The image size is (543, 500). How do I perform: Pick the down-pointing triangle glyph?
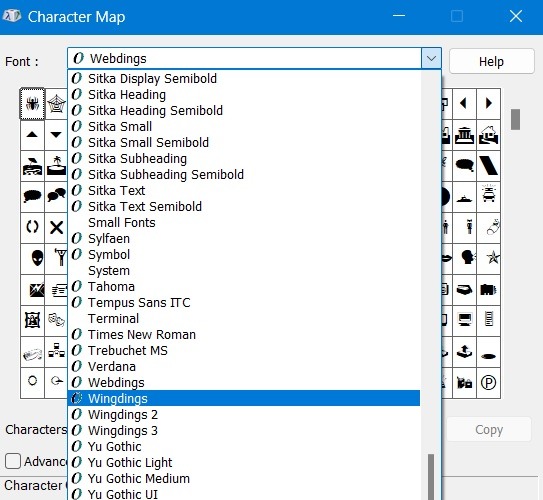click(56, 135)
